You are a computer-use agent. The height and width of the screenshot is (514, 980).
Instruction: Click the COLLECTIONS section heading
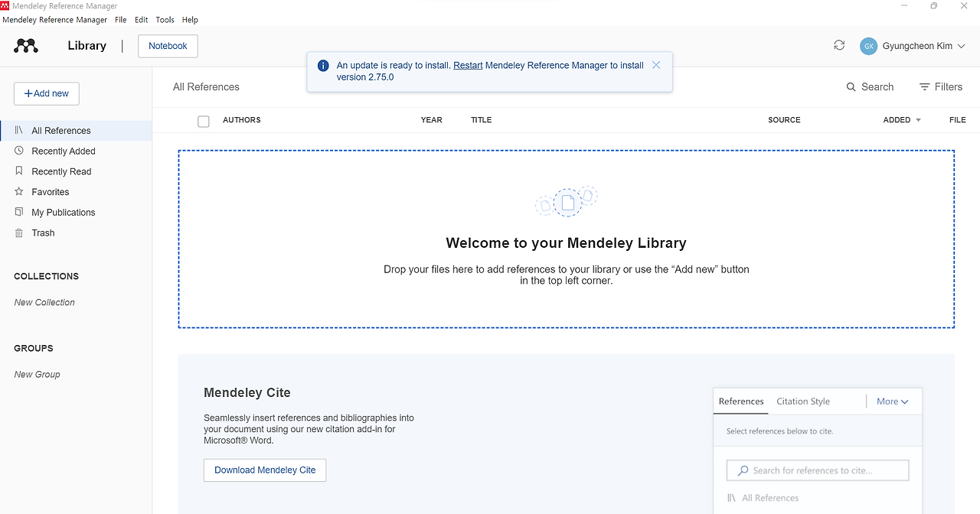(46, 276)
